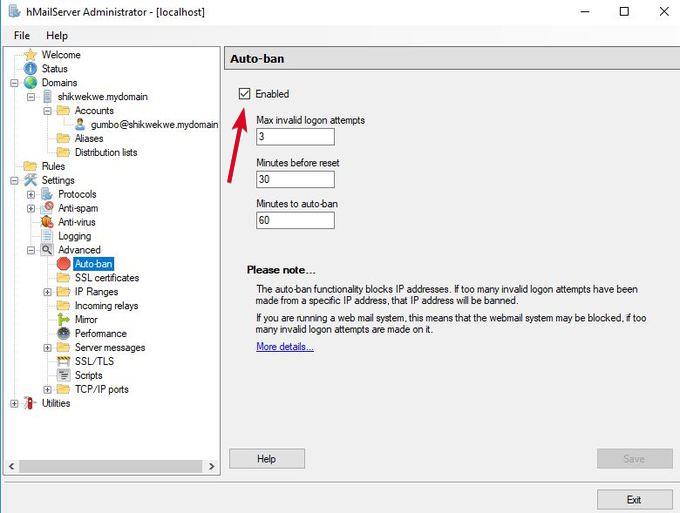680x513 pixels.
Task: Click the tree horizontal scrollbar track
Action: (111, 466)
